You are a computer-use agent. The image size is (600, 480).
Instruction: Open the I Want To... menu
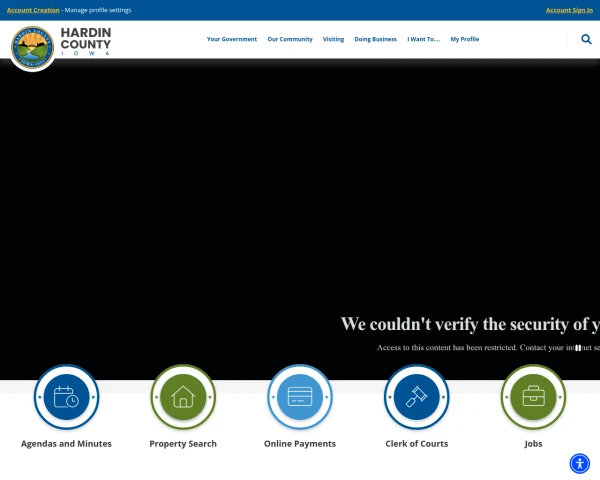pyautogui.click(x=424, y=39)
